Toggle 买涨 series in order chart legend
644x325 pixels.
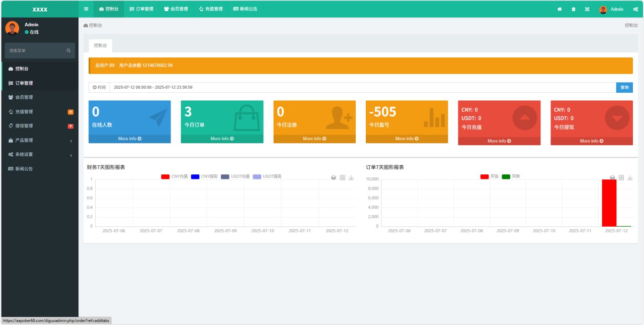[489, 176]
